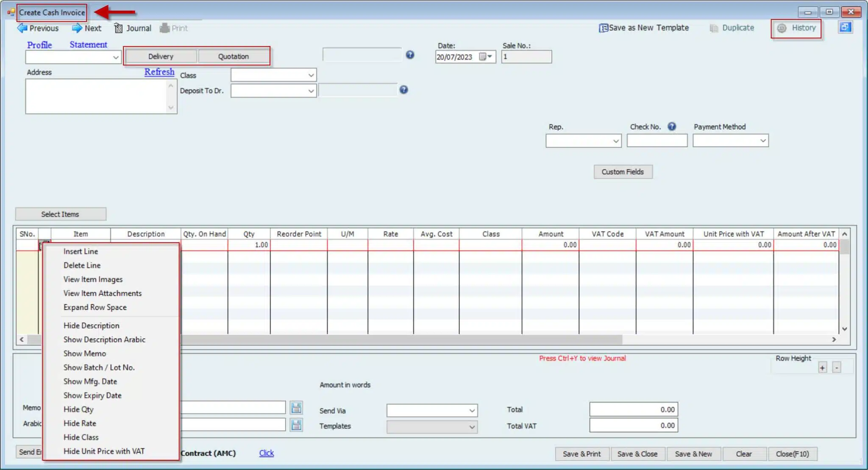Screen dimensions: 868x470
Task: Click Save as New Template icon
Action: click(x=603, y=28)
